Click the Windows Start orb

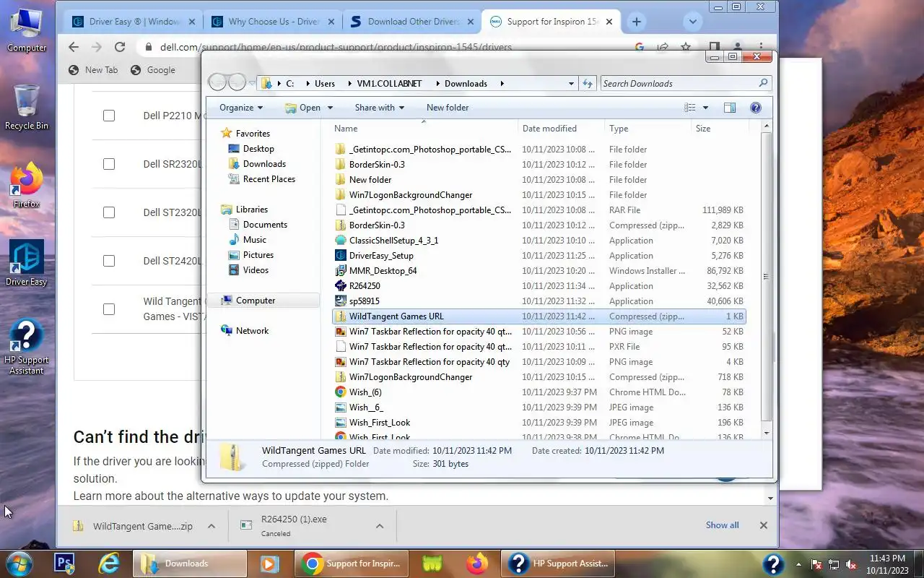19,564
